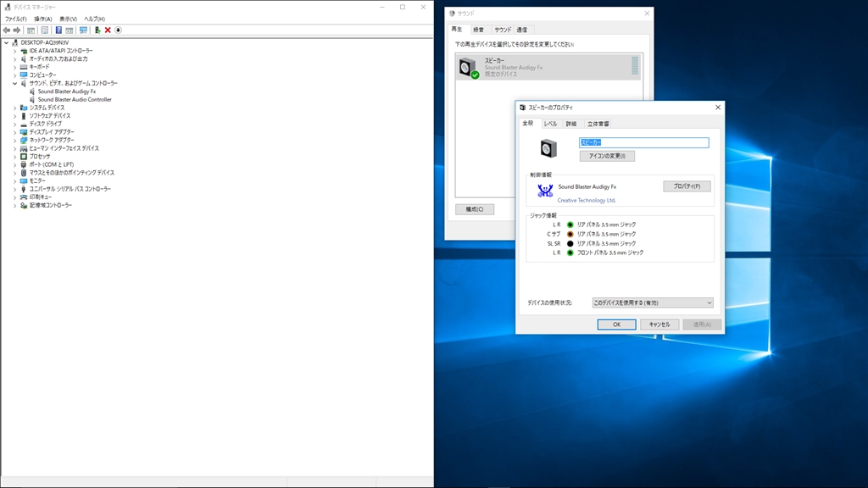Switch to the 立体音響 tab
The height and width of the screenshot is (488, 868).
[x=598, y=124]
